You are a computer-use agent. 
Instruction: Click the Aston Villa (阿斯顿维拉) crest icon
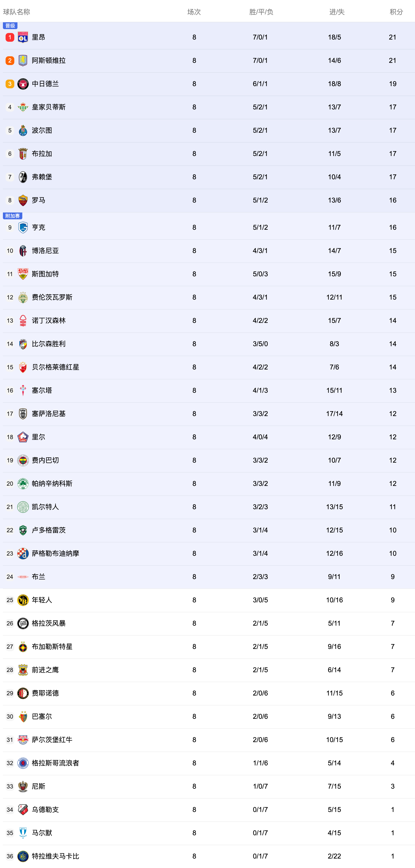tap(23, 61)
